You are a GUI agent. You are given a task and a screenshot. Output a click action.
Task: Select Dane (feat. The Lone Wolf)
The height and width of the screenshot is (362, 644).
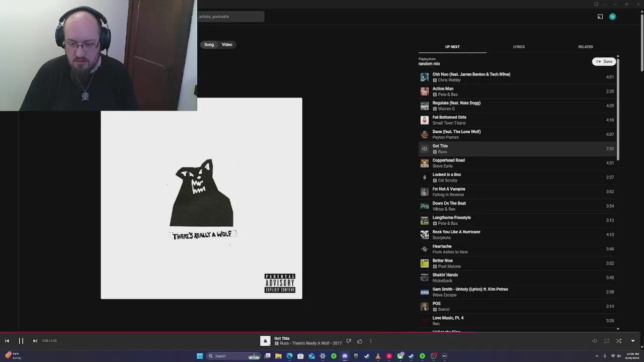(x=517, y=134)
